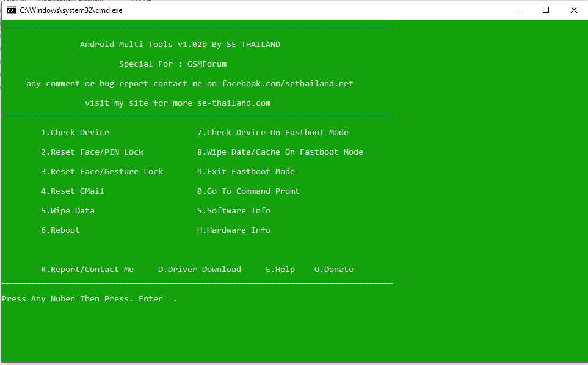Close the cmd.exe window

click(574, 10)
